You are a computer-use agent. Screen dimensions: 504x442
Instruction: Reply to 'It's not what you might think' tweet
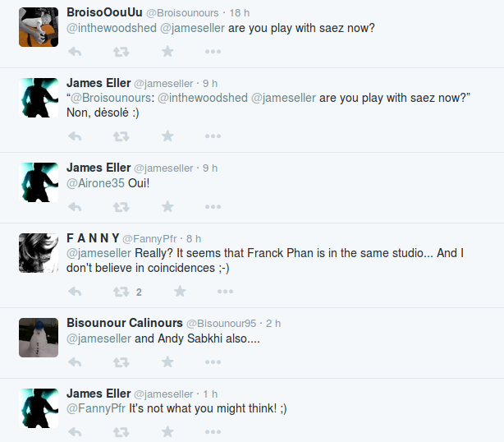pyautogui.click(x=75, y=432)
